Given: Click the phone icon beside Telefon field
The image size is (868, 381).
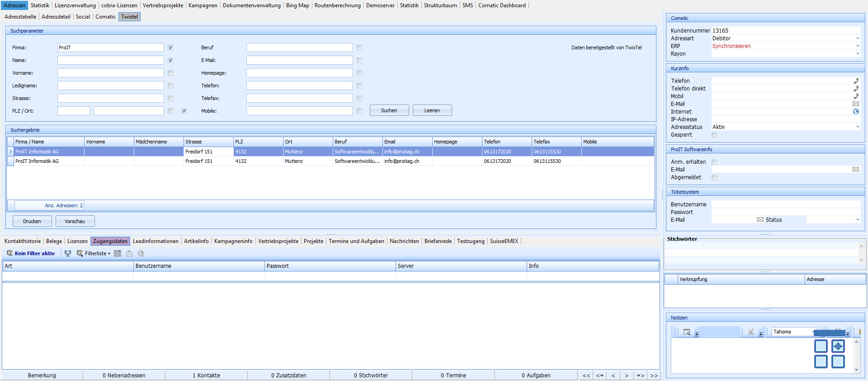Looking at the screenshot, I should point(856,81).
